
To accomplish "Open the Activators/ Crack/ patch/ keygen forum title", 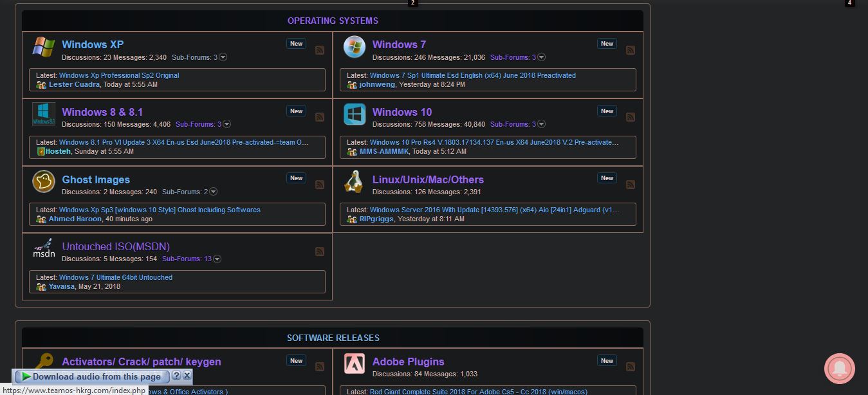I will [142, 362].
